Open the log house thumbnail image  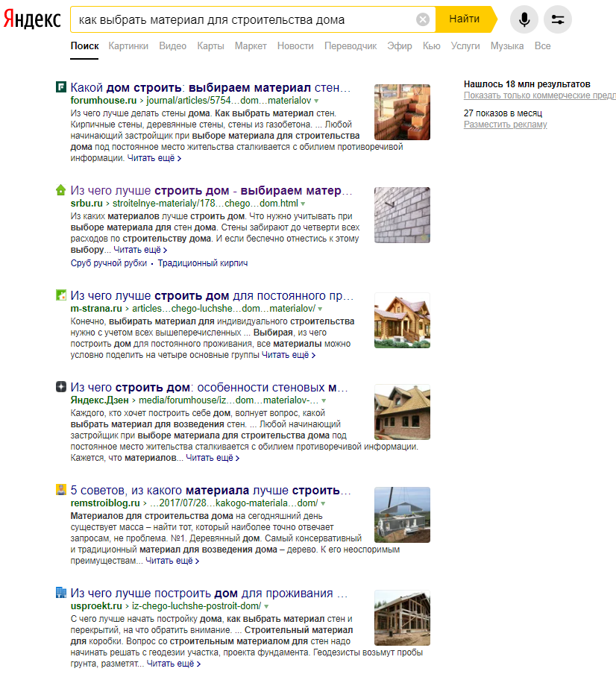[402, 320]
